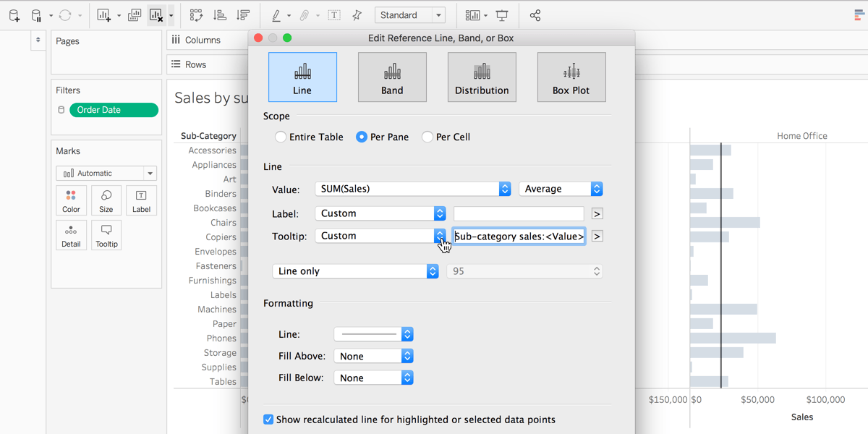Click the Size mark card

tap(106, 201)
